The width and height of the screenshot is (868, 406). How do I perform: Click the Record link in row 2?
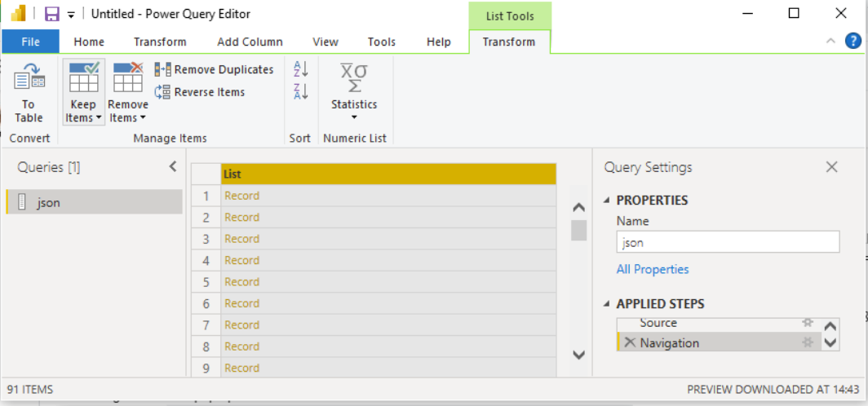tap(242, 218)
